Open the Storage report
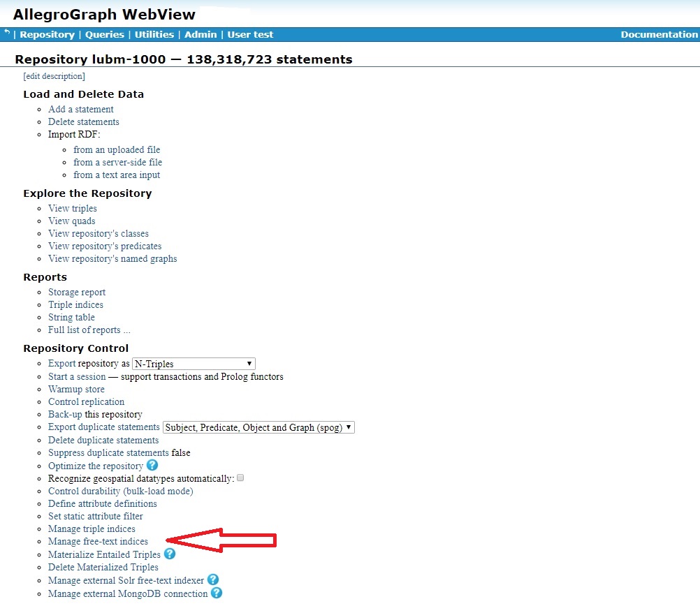Screen dimensions: 700x606 [x=77, y=292]
